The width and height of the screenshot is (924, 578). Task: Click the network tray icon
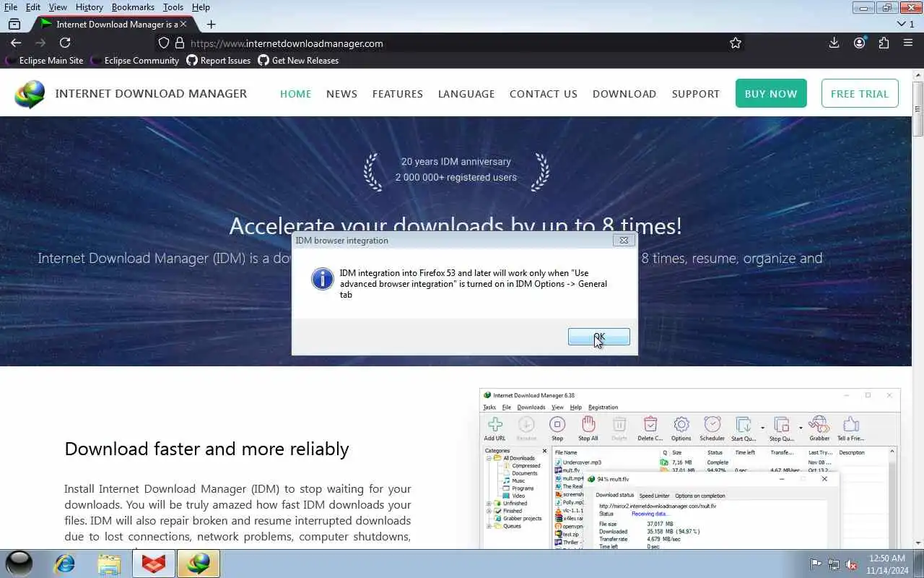pos(834,564)
